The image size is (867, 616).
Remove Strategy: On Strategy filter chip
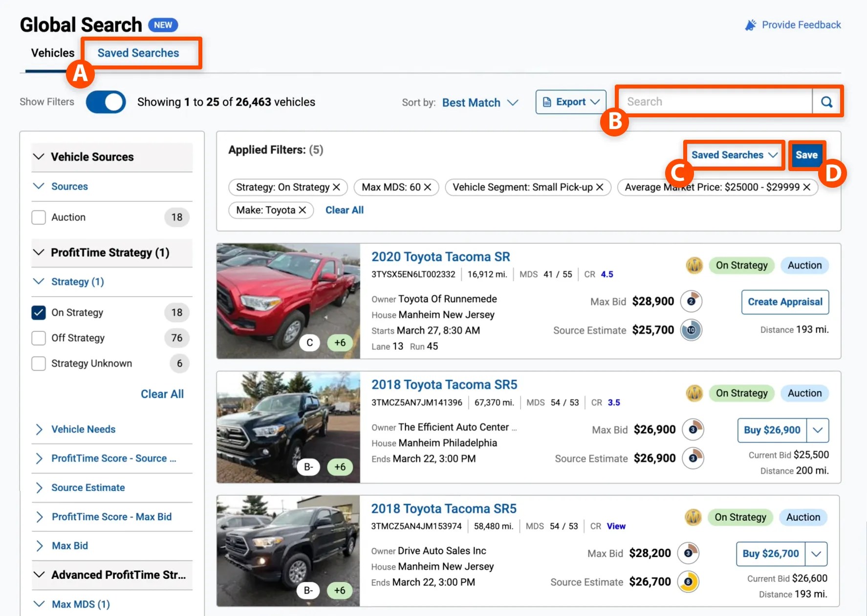click(x=336, y=187)
